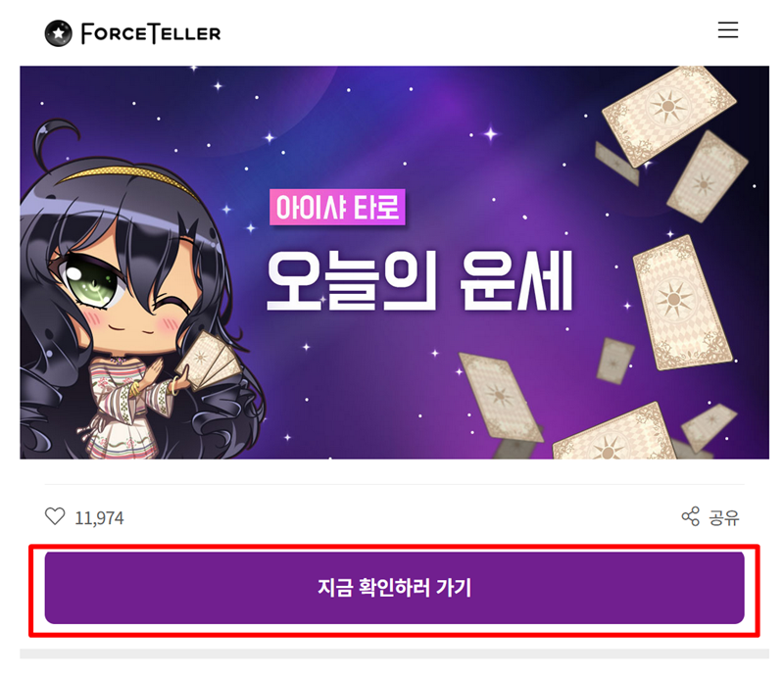Select the 공유 share label

point(723,517)
